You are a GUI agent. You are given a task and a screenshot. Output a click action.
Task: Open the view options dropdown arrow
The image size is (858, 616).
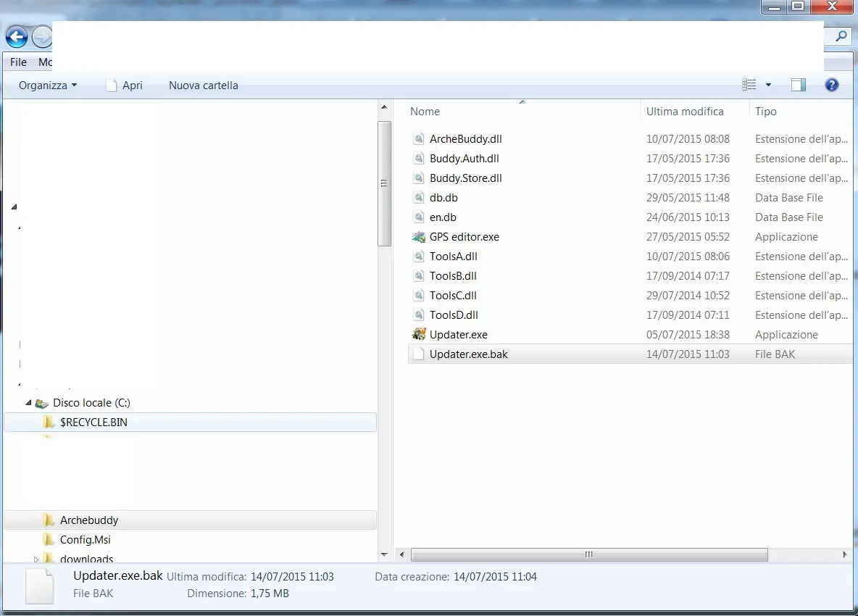tap(768, 85)
